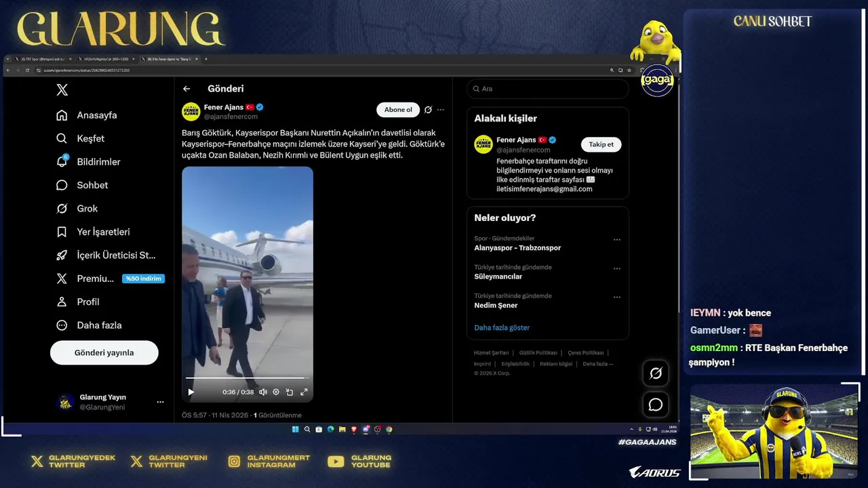Focus the Ara search field
The height and width of the screenshot is (488, 868).
[x=548, y=89]
